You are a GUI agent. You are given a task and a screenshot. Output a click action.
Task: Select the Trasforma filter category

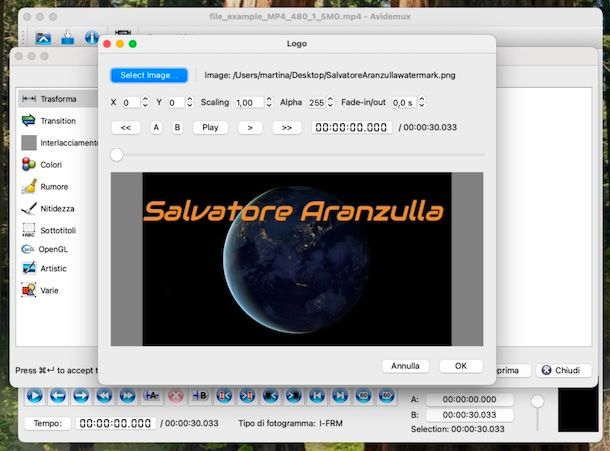(58, 99)
